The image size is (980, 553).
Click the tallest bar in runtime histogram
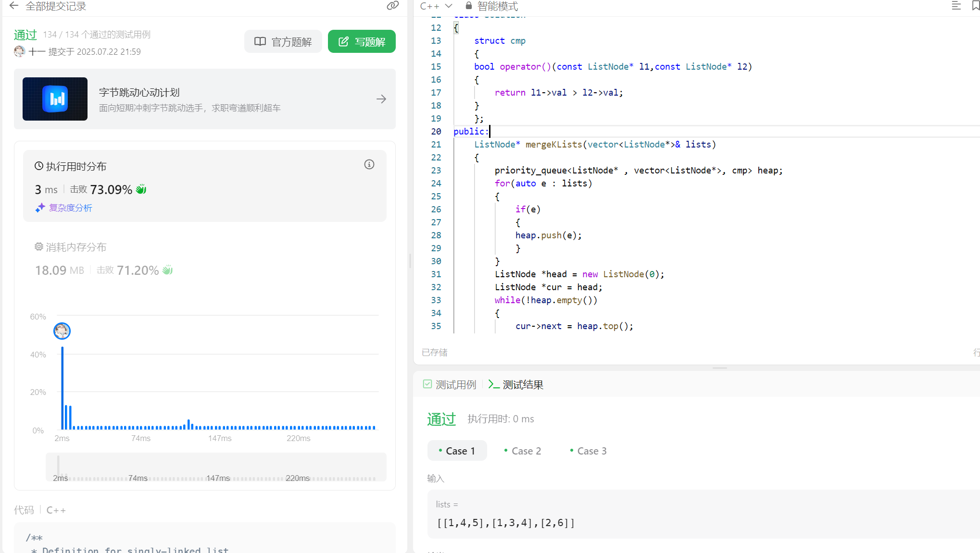click(63, 388)
